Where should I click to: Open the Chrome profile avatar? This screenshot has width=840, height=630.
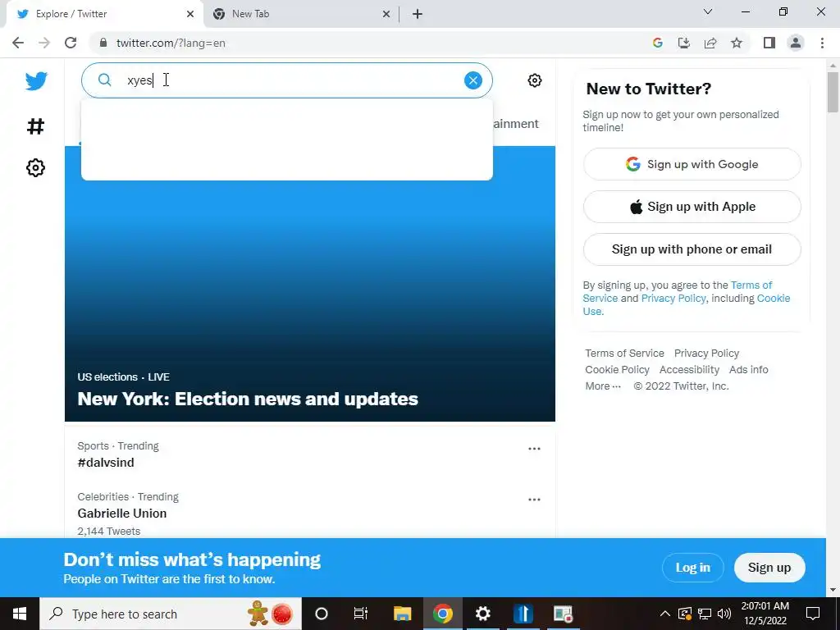pyautogui.click(x=796, y=43)
